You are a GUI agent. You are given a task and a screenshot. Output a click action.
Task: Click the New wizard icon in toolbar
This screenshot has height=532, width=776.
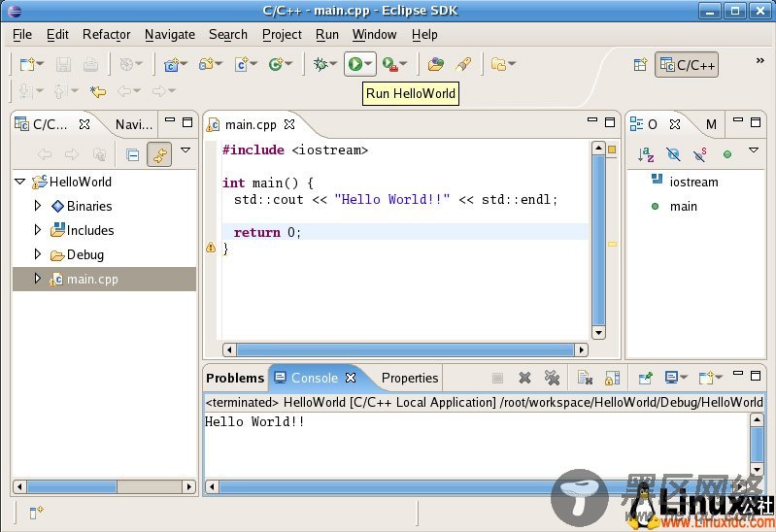coord(28,64)
